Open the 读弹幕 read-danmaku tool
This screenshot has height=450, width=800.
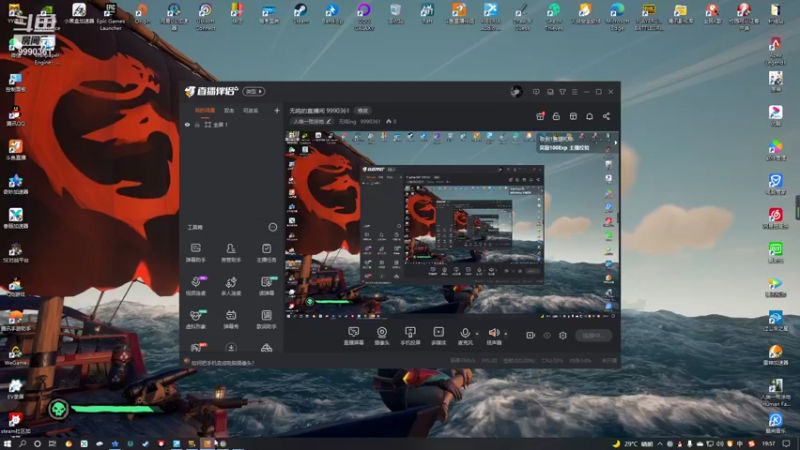point(266,286)
